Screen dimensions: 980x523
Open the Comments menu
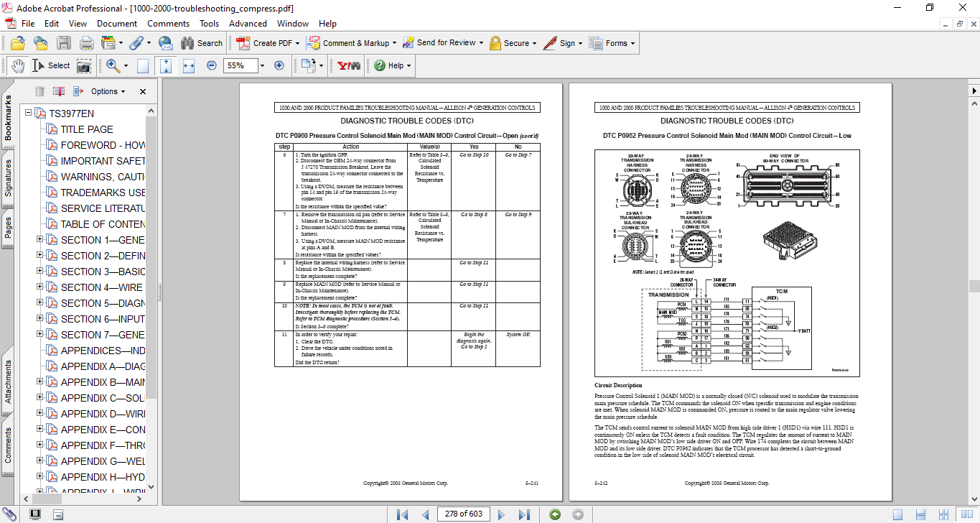[168, 24]
